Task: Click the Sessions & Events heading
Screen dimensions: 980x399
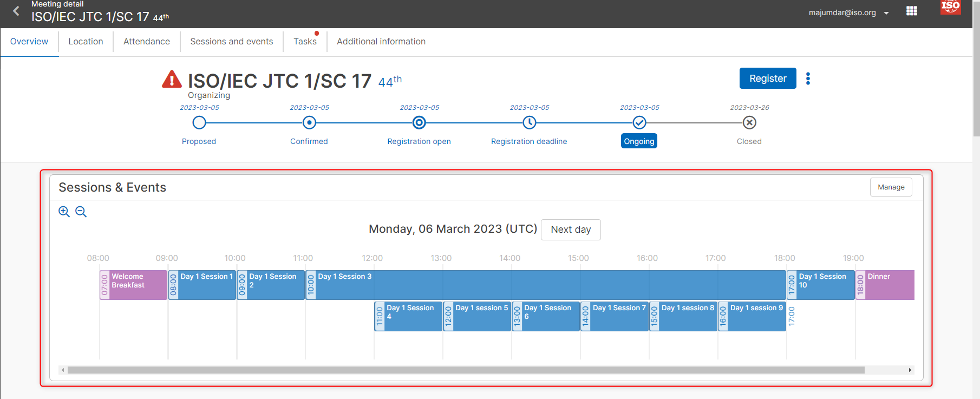Action: [x=113, y=187]
